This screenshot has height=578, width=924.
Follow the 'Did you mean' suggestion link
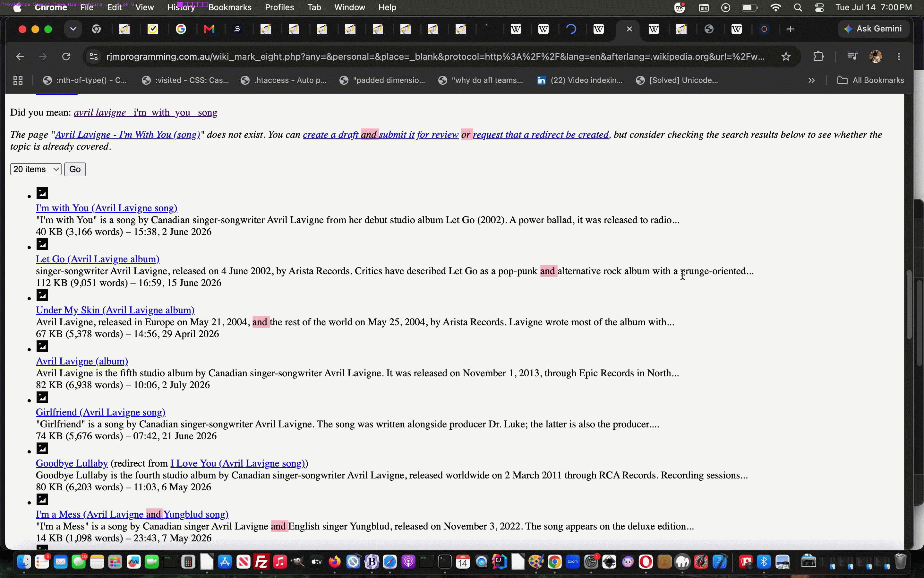point(145,112)
